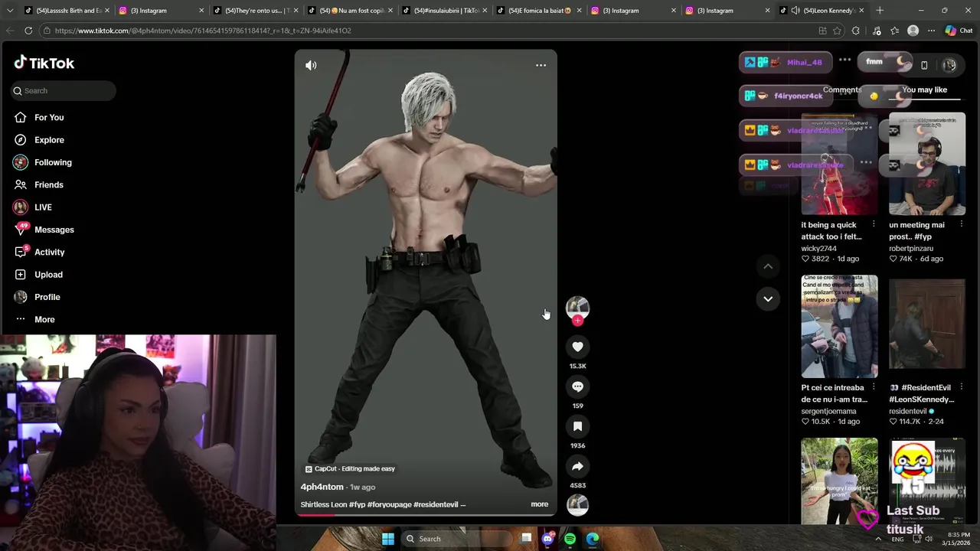The height and width of the screenshot is (551, 980).
Task: Open the residentevil recommended video thumbnail
Action: [927, 327]
